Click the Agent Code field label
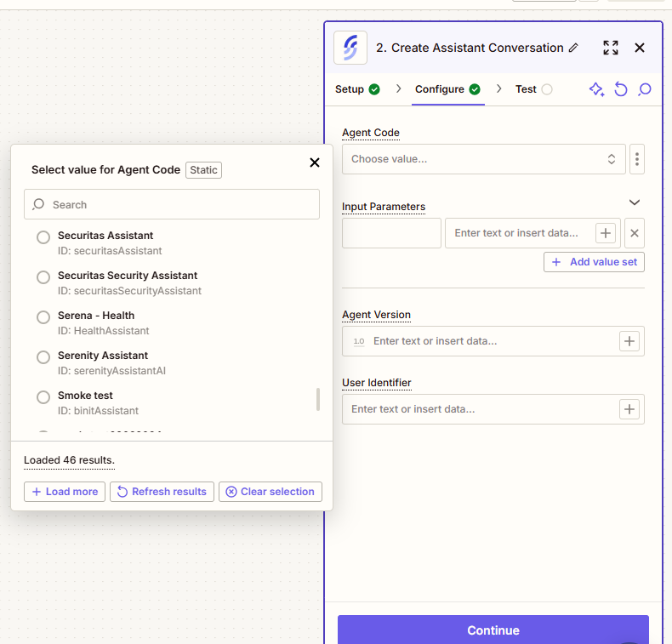The image size is (672, 644). [x=371, y=133]
